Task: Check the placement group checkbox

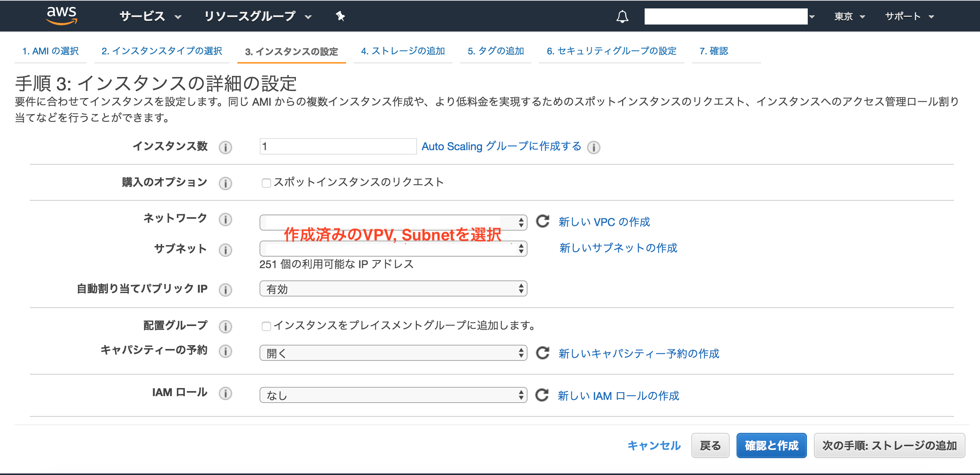Action: click(266, 326)
